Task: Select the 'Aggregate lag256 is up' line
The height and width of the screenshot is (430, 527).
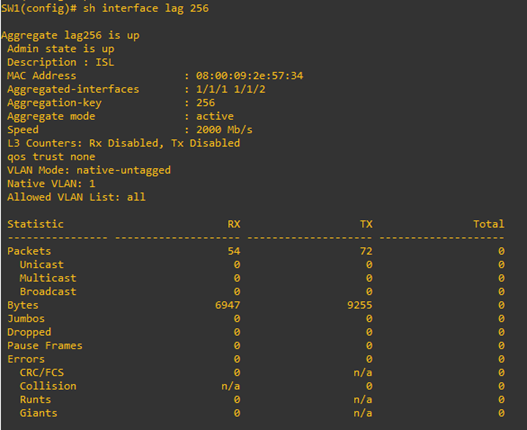Action: coord(70,36)
